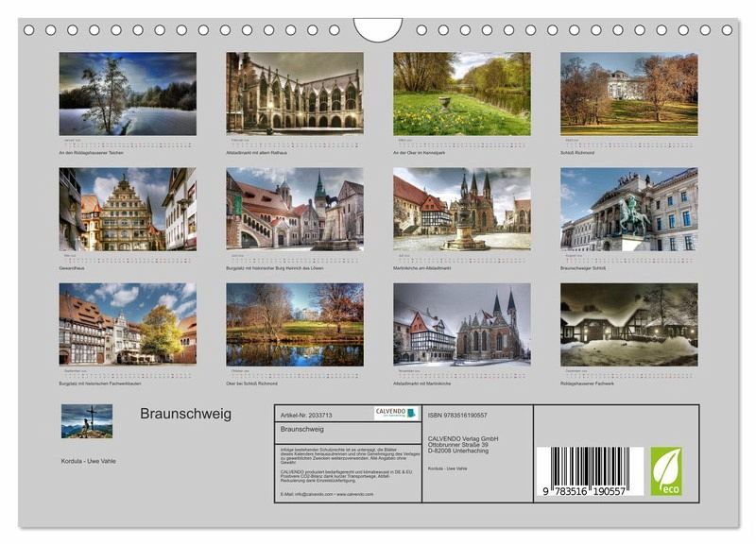This screenshot has height=545, width=756.
Task: Click the Artikel-Nr. 2033713 field
Action: 307,414
